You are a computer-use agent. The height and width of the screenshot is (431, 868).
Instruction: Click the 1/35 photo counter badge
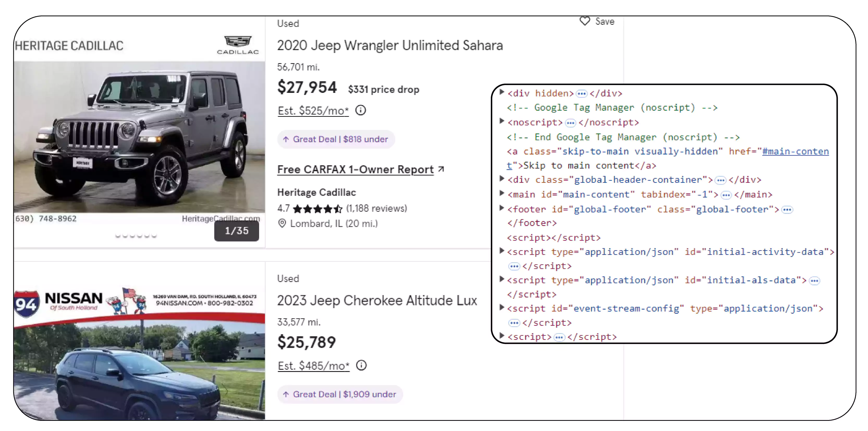pyautogui.click(x=236, y=231)
